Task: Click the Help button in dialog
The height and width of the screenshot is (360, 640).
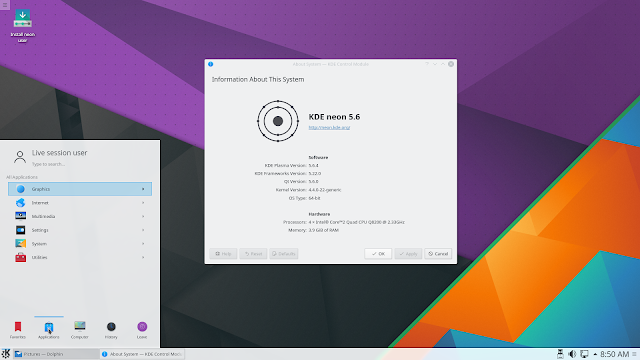Action: [x=223, y=254]
